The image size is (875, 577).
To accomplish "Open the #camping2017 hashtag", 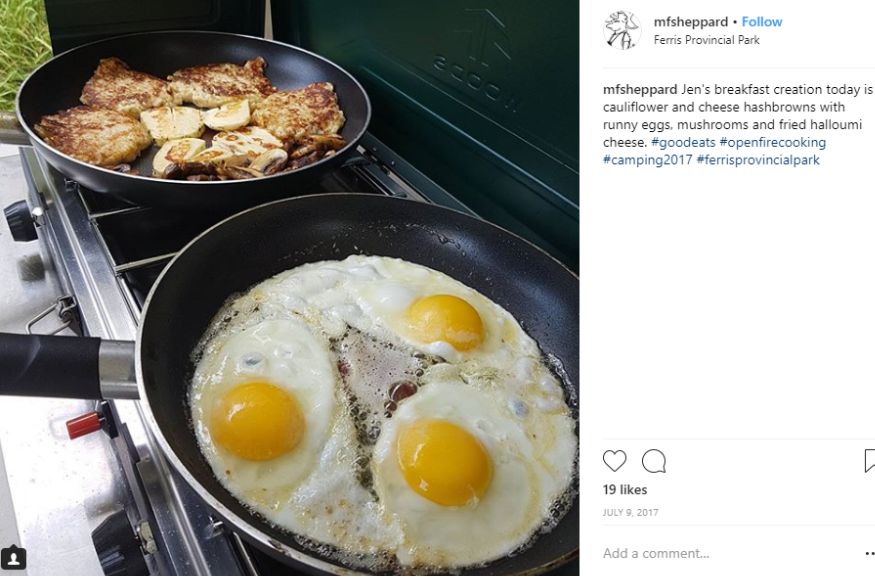I will [647, 160].
